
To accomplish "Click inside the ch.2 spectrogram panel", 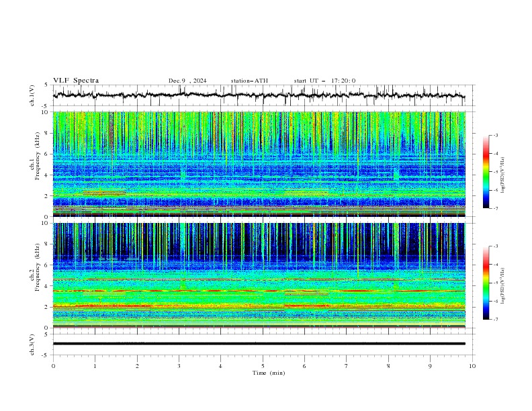I will (259, 275).
